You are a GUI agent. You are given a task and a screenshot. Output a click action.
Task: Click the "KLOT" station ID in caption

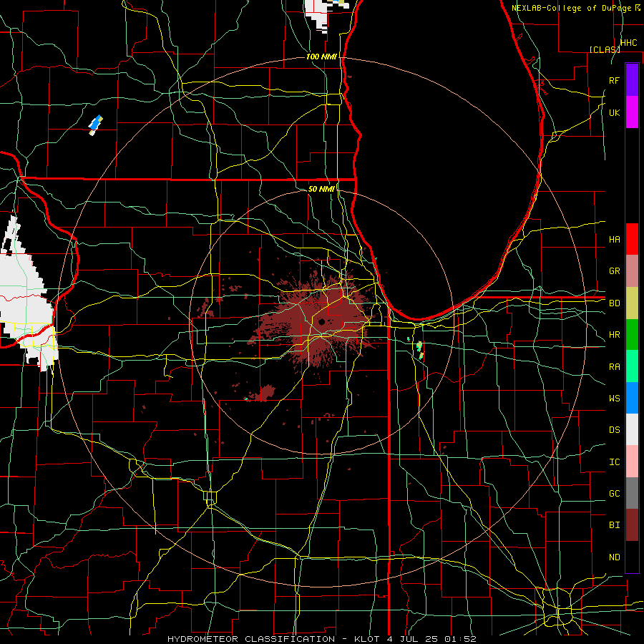tap(367, 639)
